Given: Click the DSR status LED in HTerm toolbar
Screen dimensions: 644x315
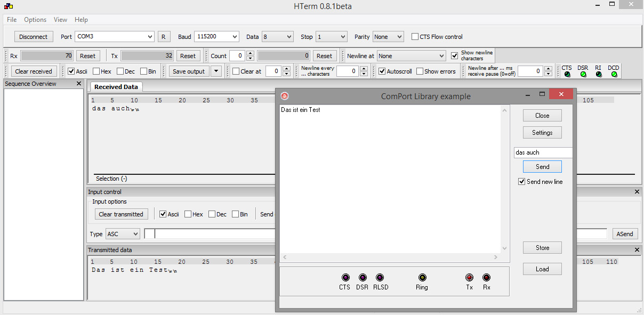Looking at the screenshot, I should tap(583, 75).
